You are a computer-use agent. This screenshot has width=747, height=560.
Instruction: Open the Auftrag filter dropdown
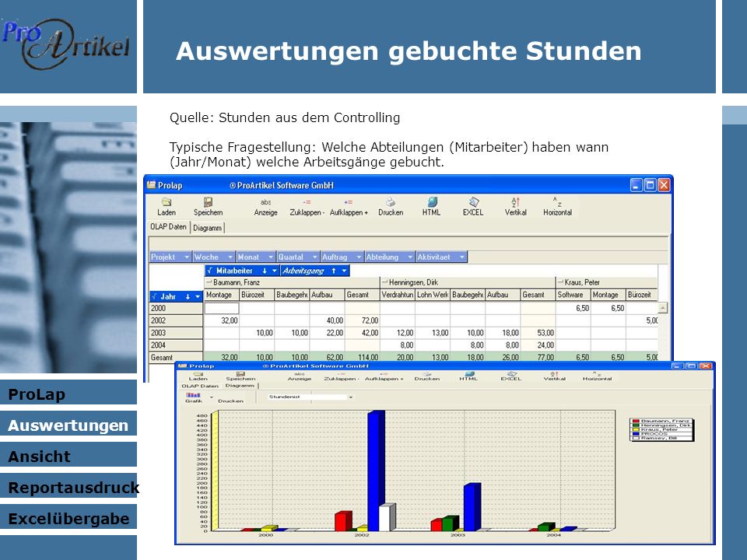359,257
